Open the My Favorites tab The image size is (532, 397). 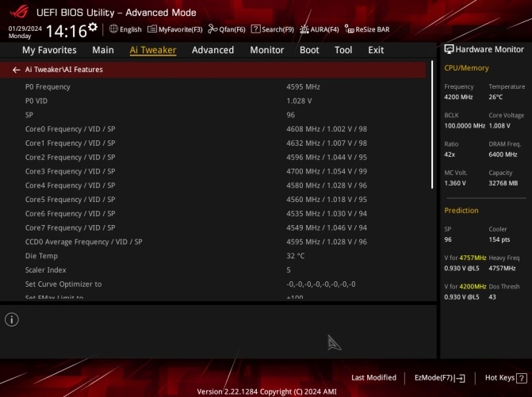tap(49, 50)
